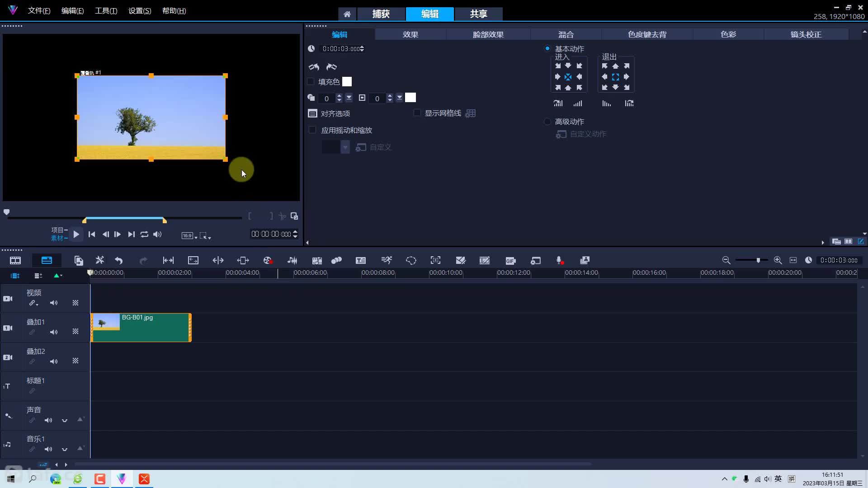The width and height of the screenshot is (868, 488).
Task: Select the BG-B01.jpg clip on 叠加1
Action: (x=141, y=328)
